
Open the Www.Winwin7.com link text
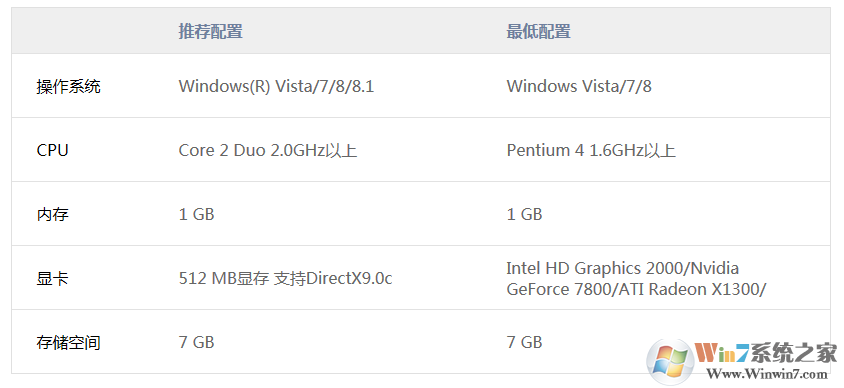[766, 374]
